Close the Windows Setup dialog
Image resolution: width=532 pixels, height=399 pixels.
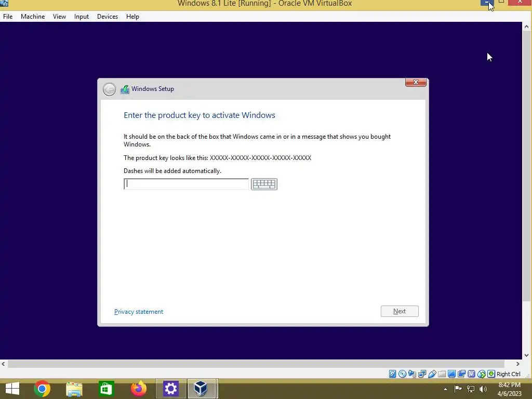[x=416, y=83]
